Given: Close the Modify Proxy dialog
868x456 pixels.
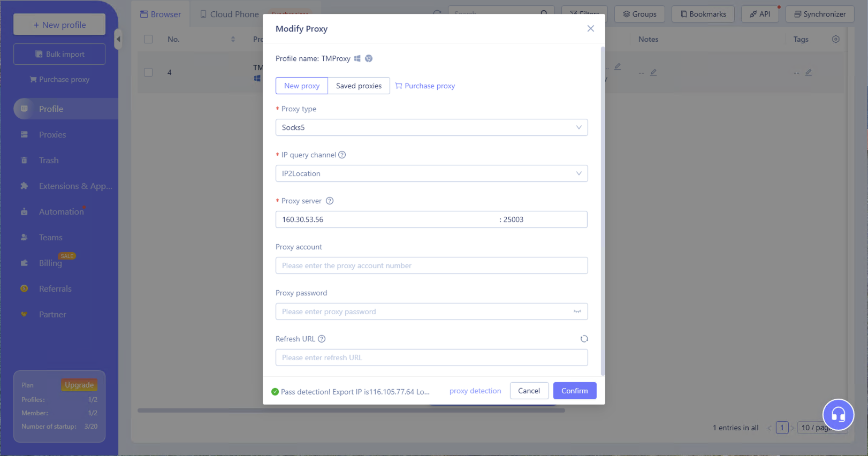Looking at the screenshot, I should (590, 28).
